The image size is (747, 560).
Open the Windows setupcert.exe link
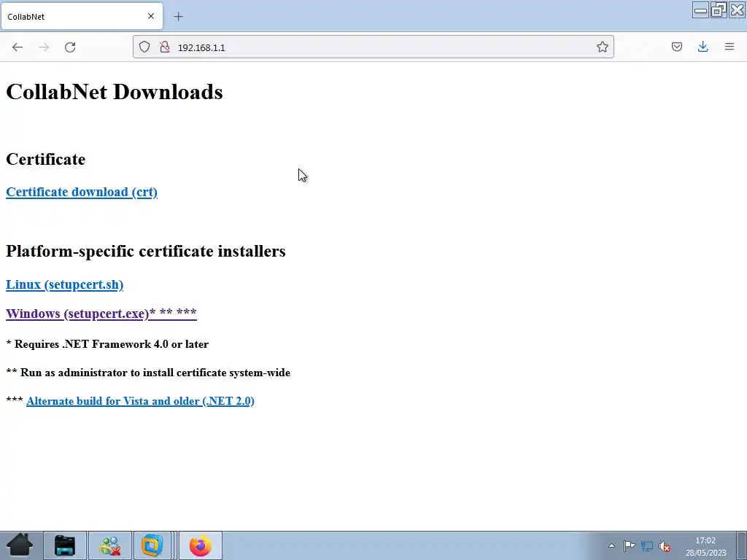click(101, 314)
